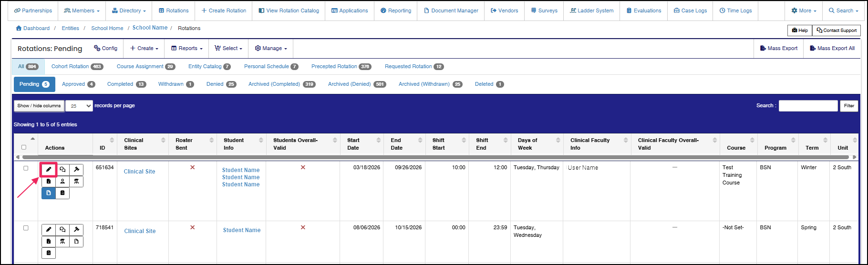Viewport: 868px width, 265px height.
Task: Check the row checkbox for rotation 718541
Action: pos(26,228)
